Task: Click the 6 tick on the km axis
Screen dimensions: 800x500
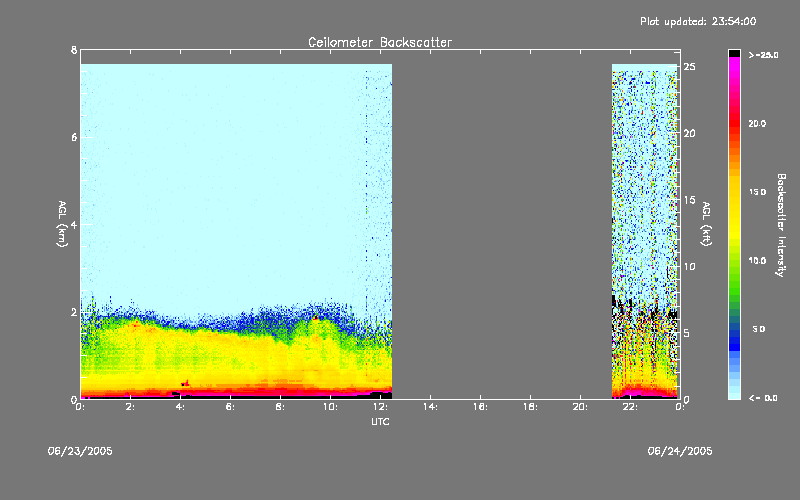Action: [74, 137]
